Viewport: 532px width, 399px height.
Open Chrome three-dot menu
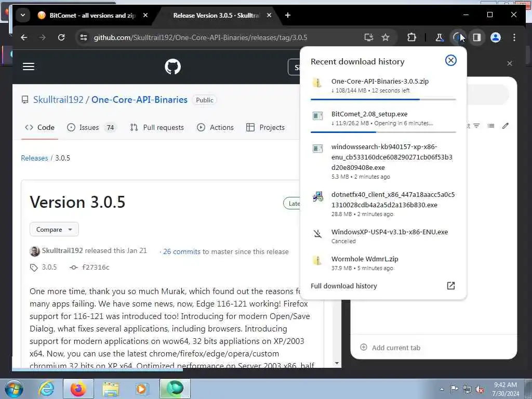pos(514,37)
